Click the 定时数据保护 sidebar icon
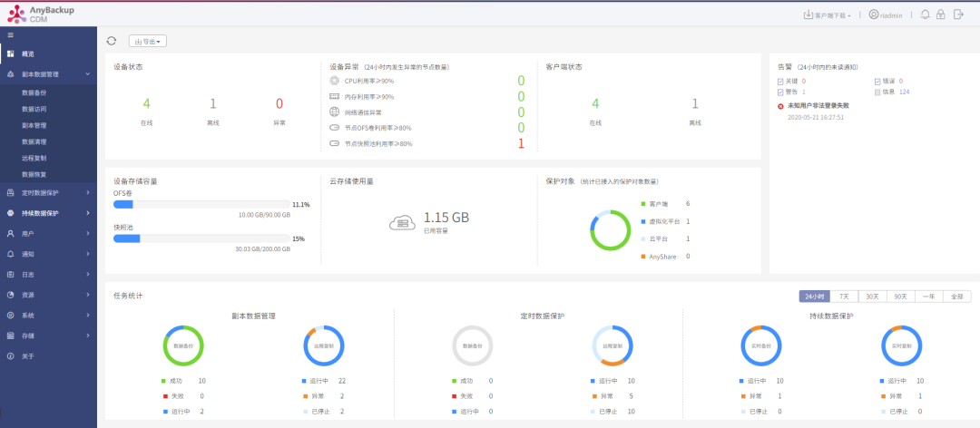Viewport: 980px width, 428px height. [11, 192]
